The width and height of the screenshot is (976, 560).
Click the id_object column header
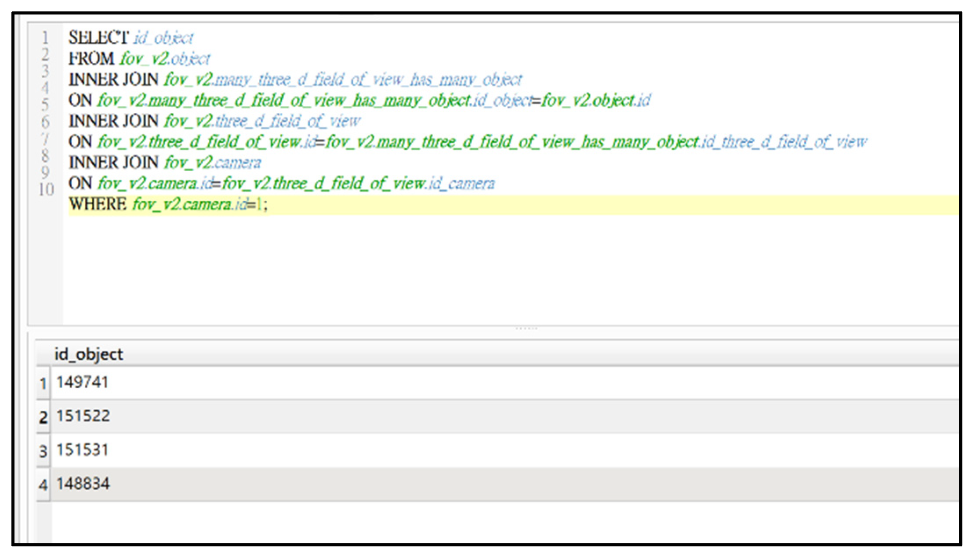coord(88,354)
